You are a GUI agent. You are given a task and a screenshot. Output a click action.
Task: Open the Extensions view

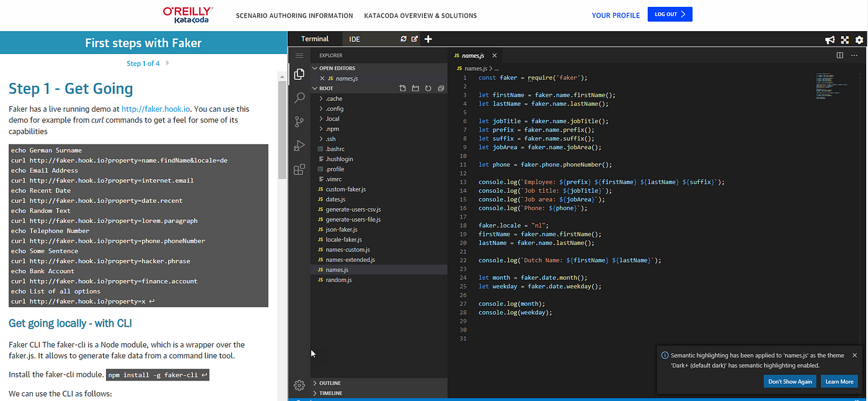[x=299, y=169]
